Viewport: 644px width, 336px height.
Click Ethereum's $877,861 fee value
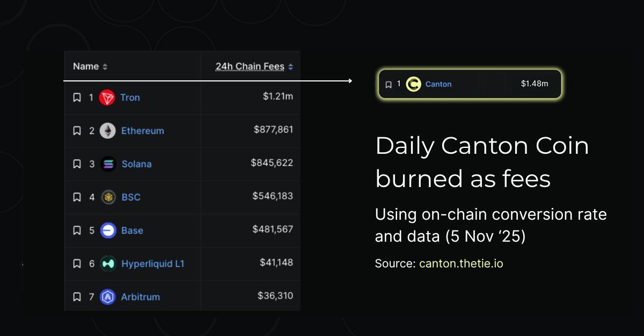point(273,130)
